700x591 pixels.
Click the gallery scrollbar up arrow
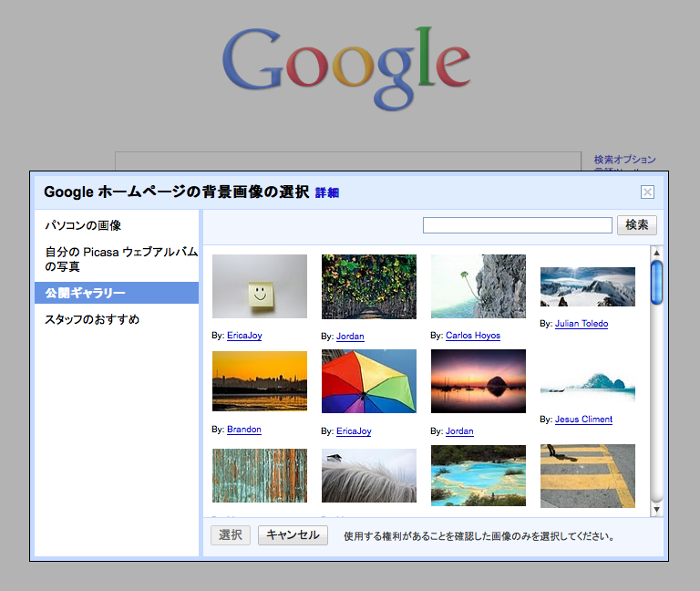click(x=656, y=253)
